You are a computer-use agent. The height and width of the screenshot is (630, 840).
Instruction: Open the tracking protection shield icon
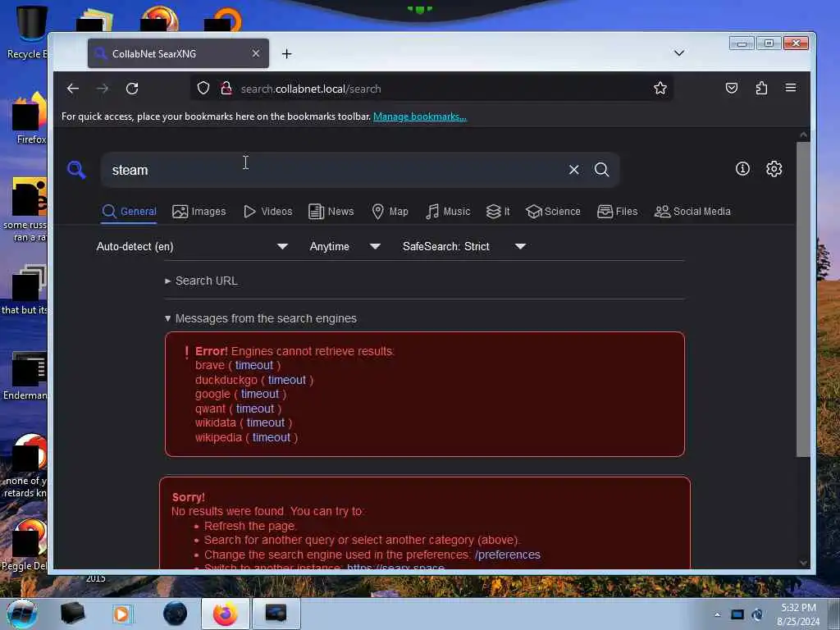tap(203, 88)
